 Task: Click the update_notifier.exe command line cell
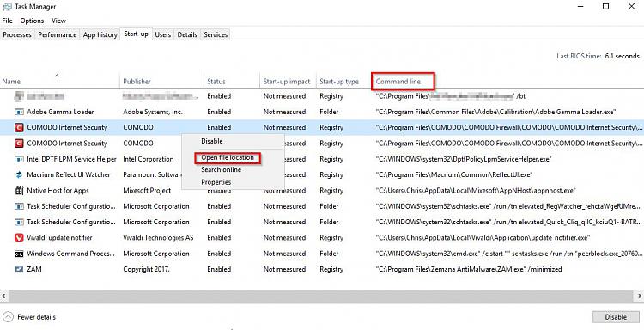coord(483,237)
